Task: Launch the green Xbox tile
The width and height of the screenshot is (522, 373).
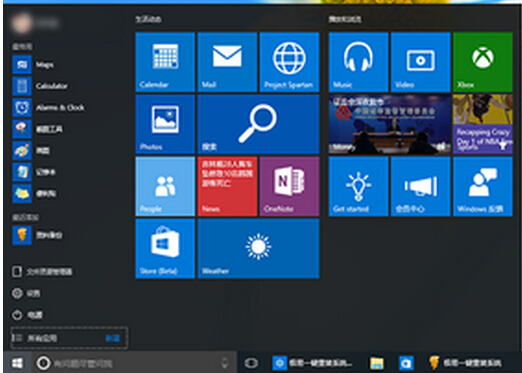Action: point(483,62)
